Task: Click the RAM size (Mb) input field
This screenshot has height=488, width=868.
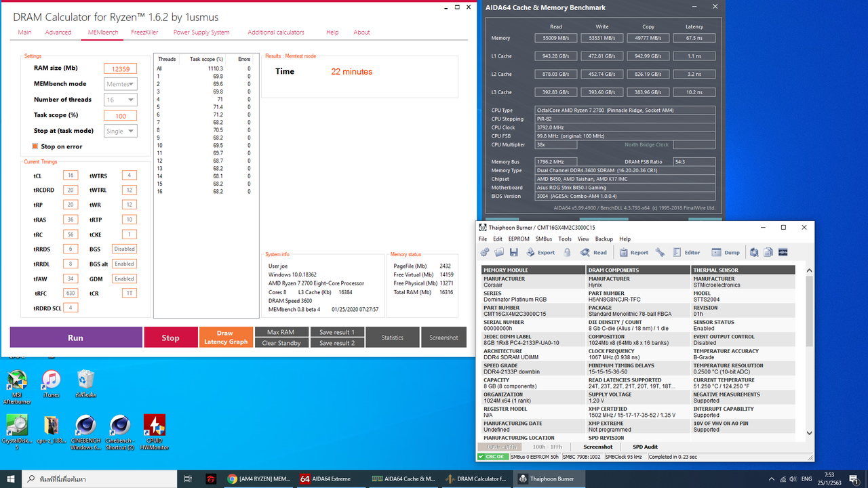Action: (x=121, y=68)
